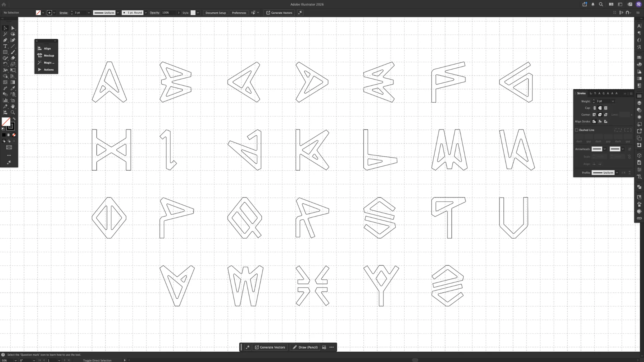Select the Line Segment tool
Image resolution: width=644 pixels, height=362 pixels.
click(13, 46)
